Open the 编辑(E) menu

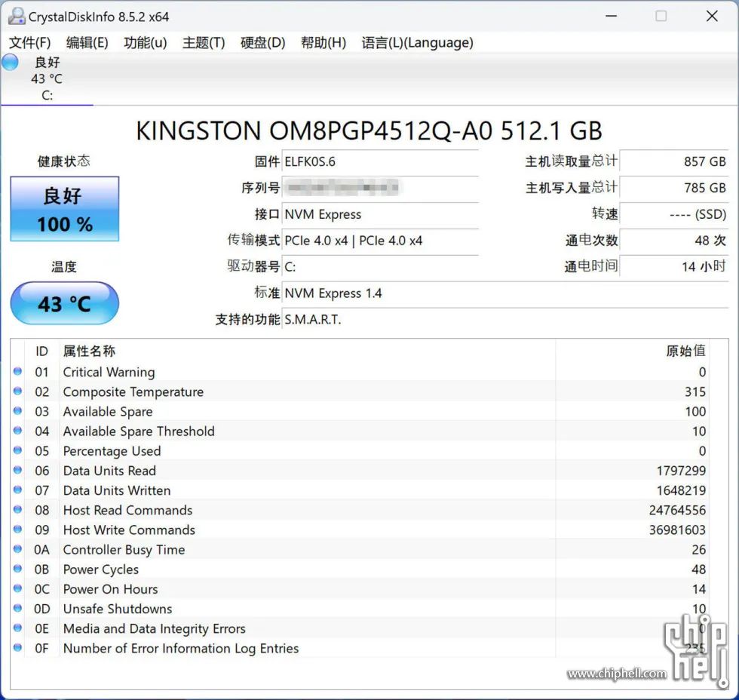[87, 43]
